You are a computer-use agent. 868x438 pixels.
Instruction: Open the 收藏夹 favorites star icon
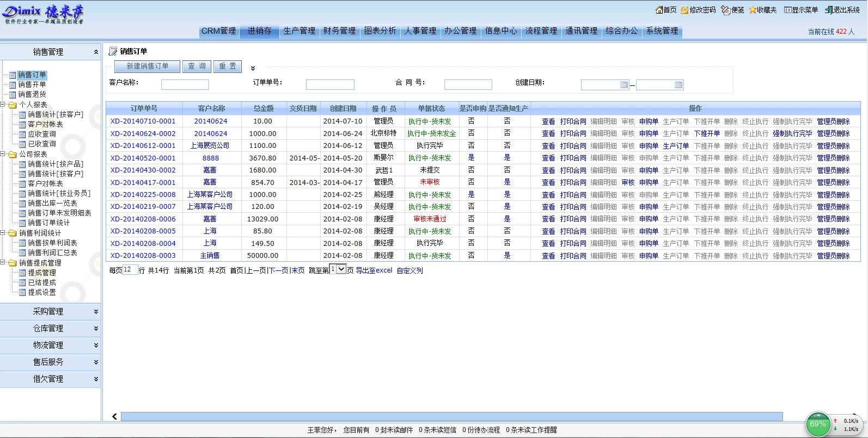pos(753,10)
